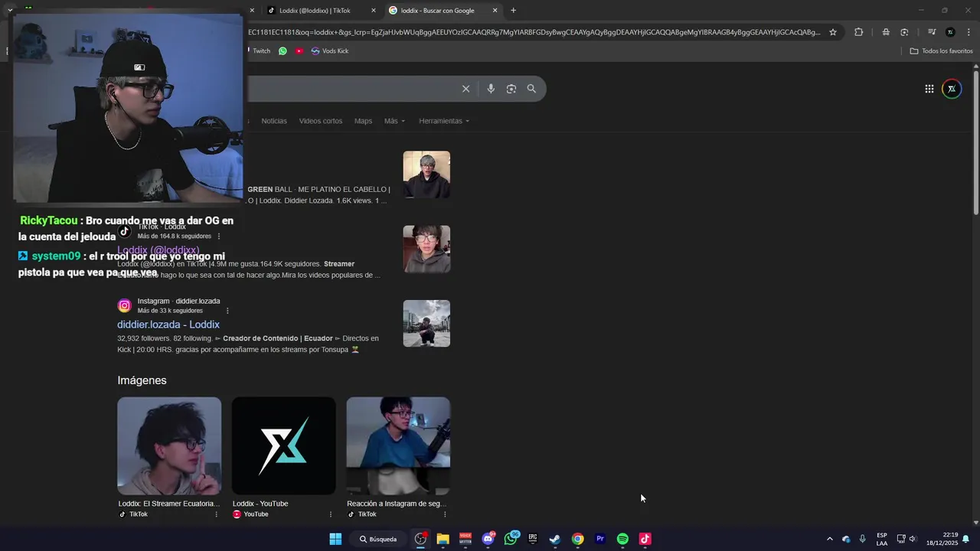This screenshot has height=551, width=980.
Task: Open Steam from the taskbar
Action: 555,539
